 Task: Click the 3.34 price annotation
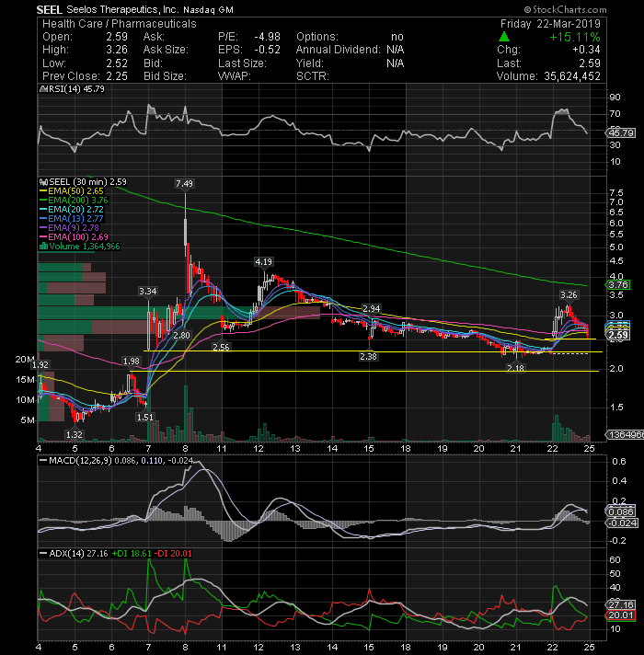coord(148,291)
